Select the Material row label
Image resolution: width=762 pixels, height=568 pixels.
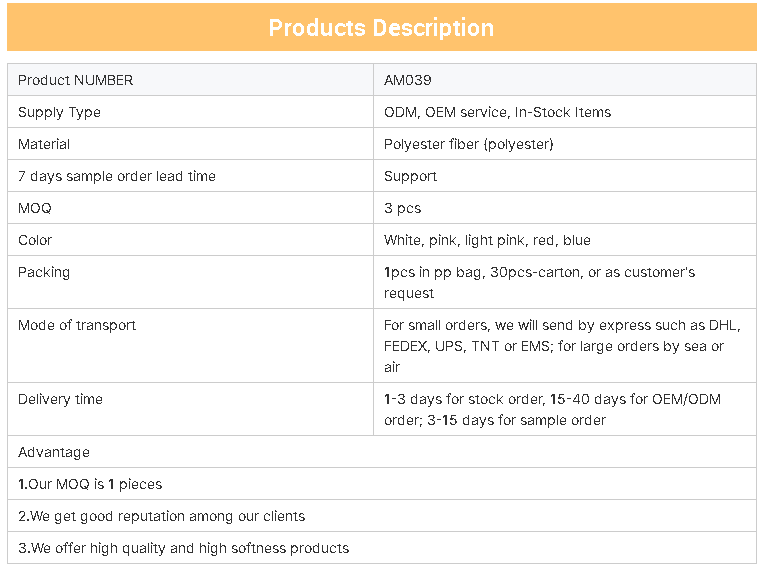(44, 144)
